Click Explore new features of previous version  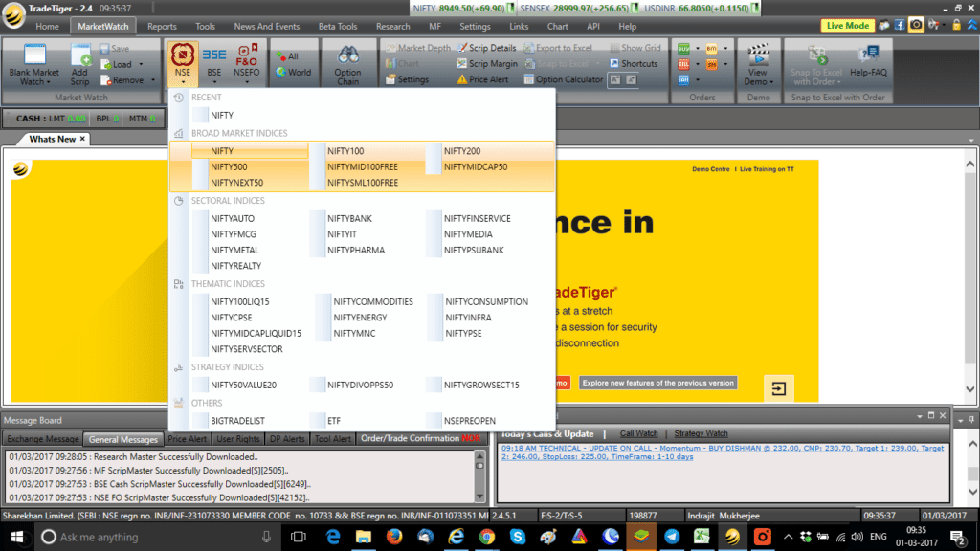click(x=657, y=382)
